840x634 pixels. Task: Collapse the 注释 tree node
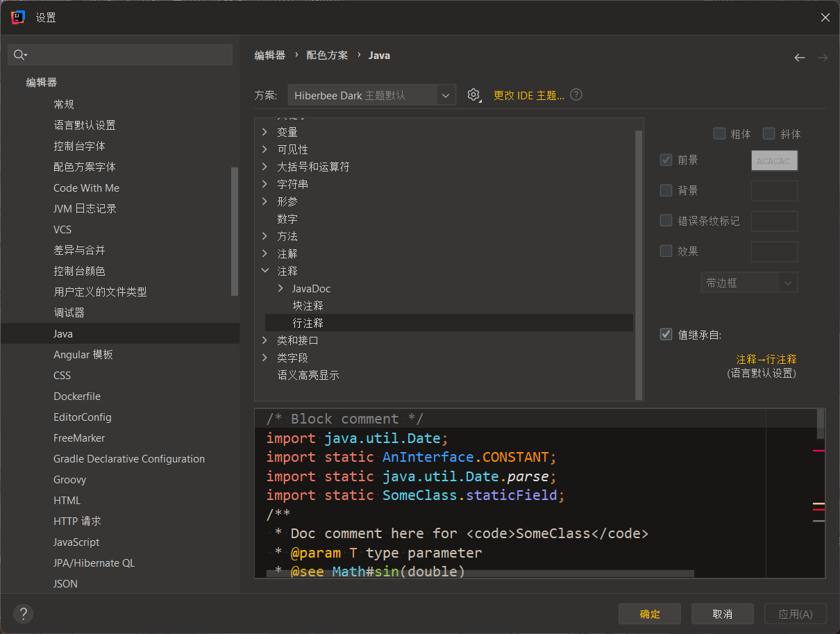265,270
